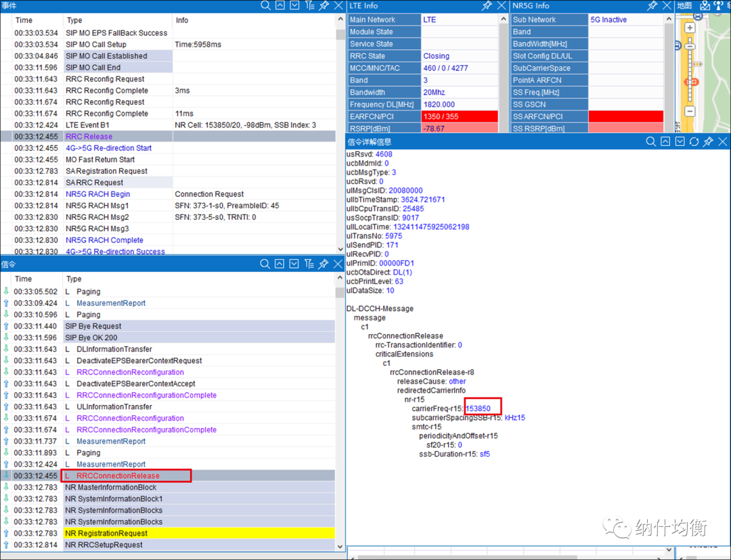The height and width of the screenshot is (560, 731).
Task: Zoom in on the map with plus button
Action: tap(690, 28)
